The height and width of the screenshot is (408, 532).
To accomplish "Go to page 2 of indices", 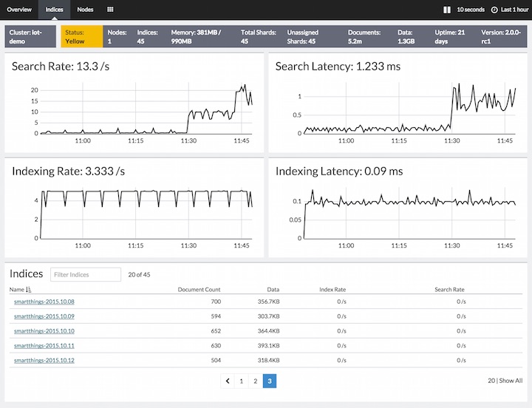I will [x=255, y=381].
